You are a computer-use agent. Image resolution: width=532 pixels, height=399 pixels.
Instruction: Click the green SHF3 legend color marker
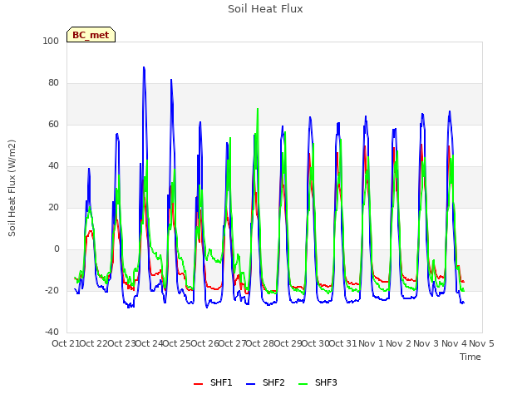tap(303, 384)
